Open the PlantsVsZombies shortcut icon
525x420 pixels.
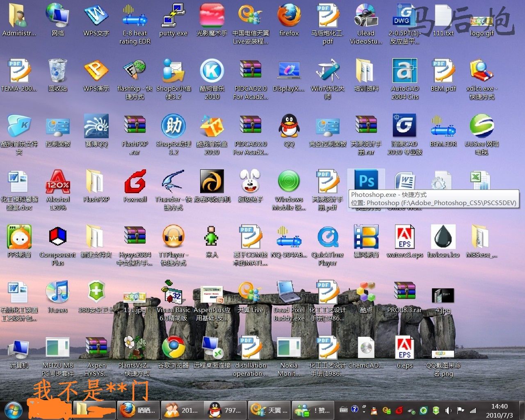[135, 348]
